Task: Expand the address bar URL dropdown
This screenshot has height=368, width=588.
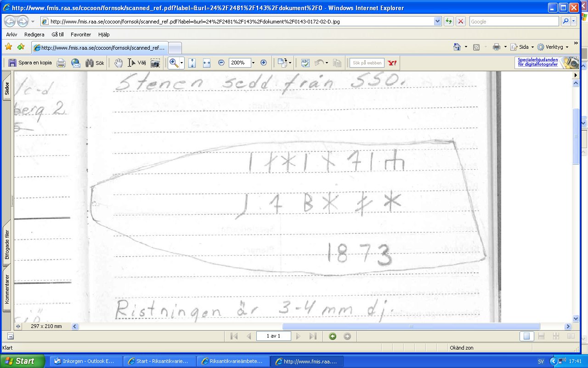Action: coord(437,22)
